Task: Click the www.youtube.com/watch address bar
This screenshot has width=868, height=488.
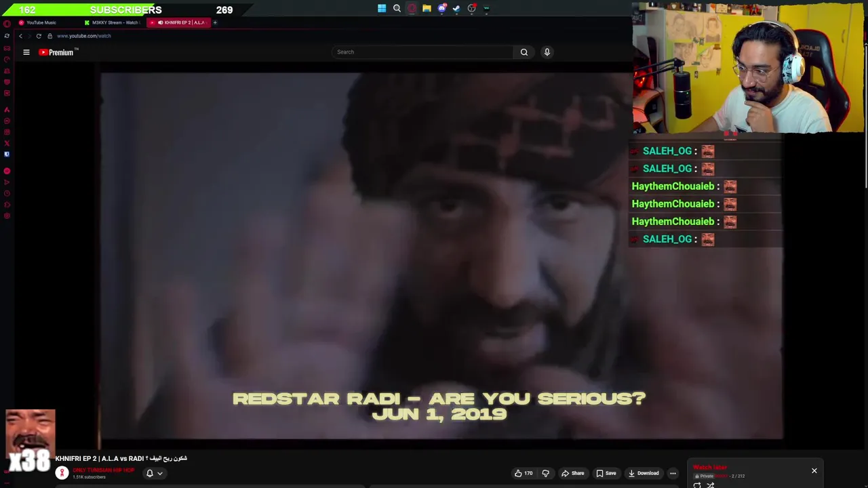Action: click(x=84, y=36)
